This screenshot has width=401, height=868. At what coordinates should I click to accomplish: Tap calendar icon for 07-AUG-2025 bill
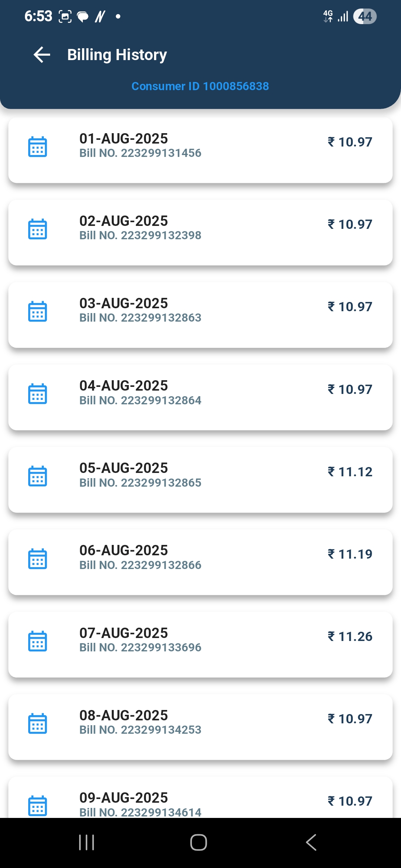click(38, 641)
